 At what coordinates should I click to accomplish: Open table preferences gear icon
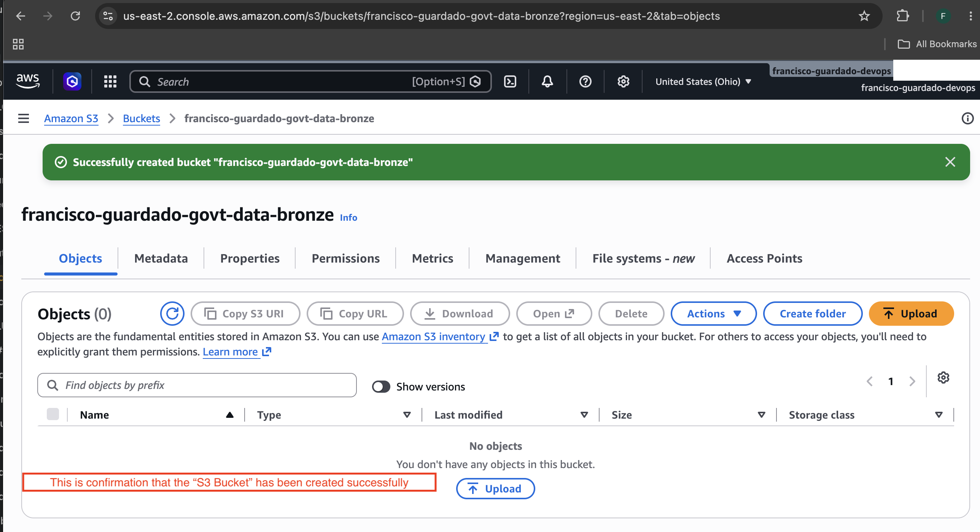pos(943,377)
